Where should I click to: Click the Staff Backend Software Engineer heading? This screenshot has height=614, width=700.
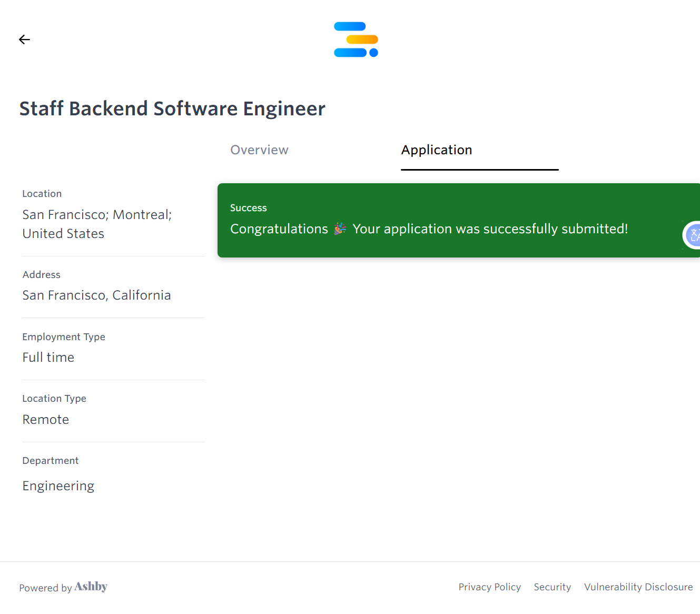[172, 108]
